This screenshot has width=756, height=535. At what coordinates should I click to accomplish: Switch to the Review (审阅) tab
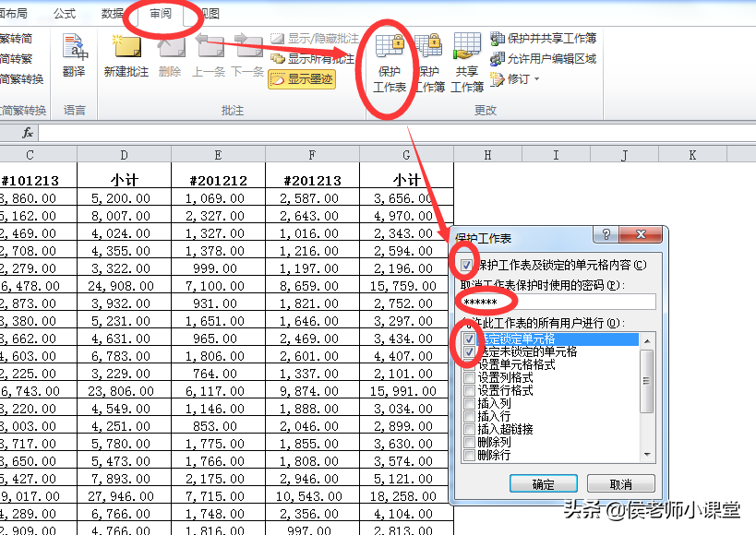click(x=161, y=14)
